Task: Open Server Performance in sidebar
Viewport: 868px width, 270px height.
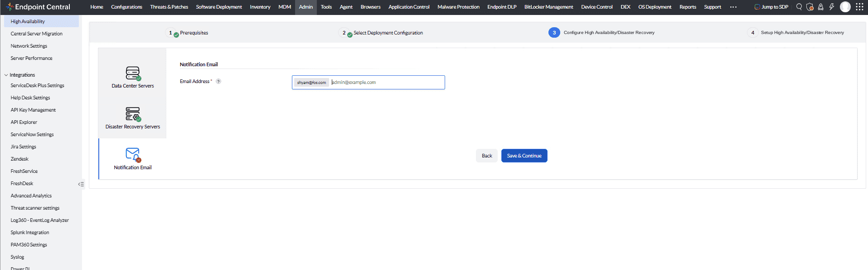Action: [31, 58]
